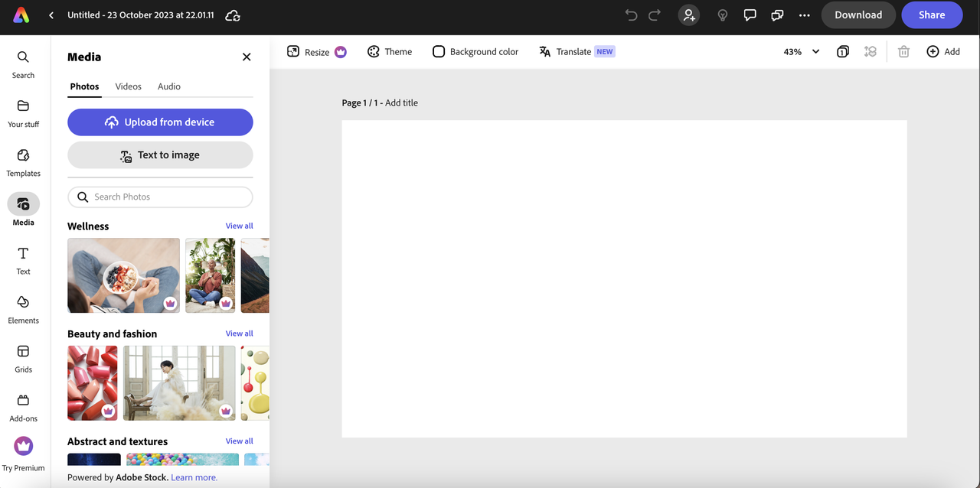Open the Grids panel
This screenshot has width=980, height=488.
23,358
